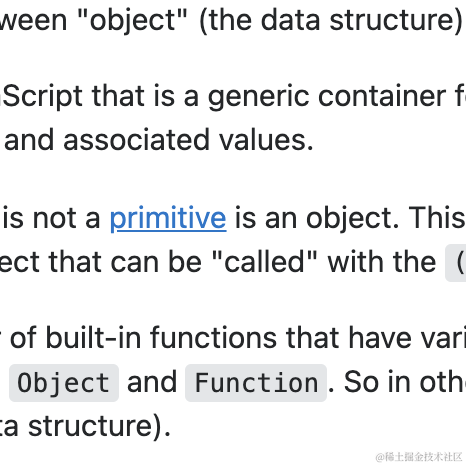Click the word "data" in the first line

click(291, 21)
